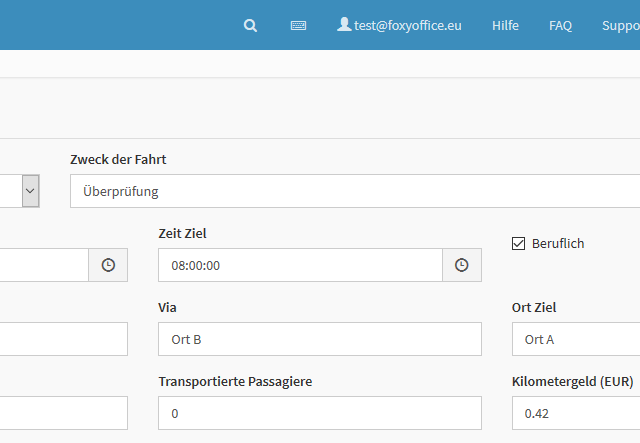Expand the dropdown left of Zweck der Fahrt
Image resolution: width=640 pixels, height=443 pixels.
pyautogui.click(x=30, y=190)
